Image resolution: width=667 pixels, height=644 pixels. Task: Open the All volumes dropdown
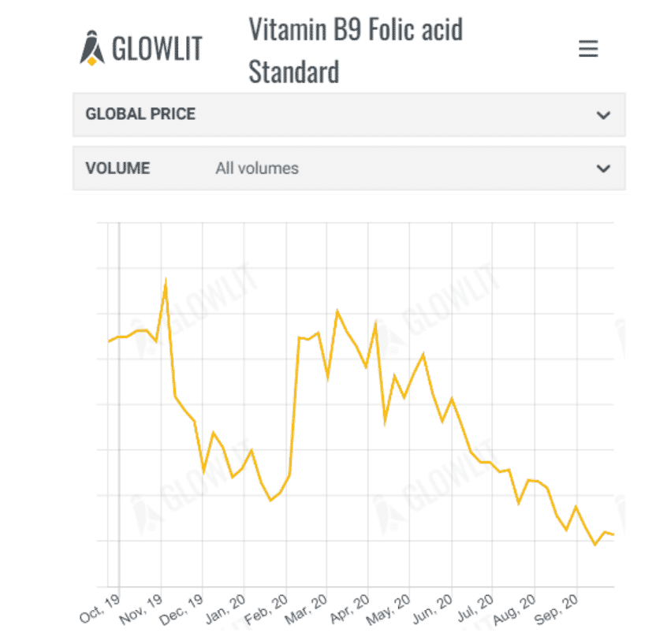coord(257,168)
